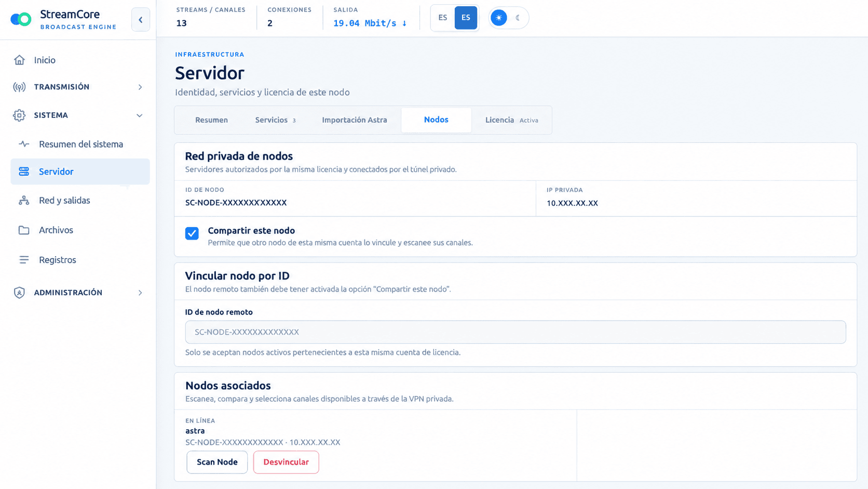The width and height of the screenshot is (868, 489).
Task: Click the Infraestructura breadcrumb label
Action: pyautogui.click(x=210, y=54)
